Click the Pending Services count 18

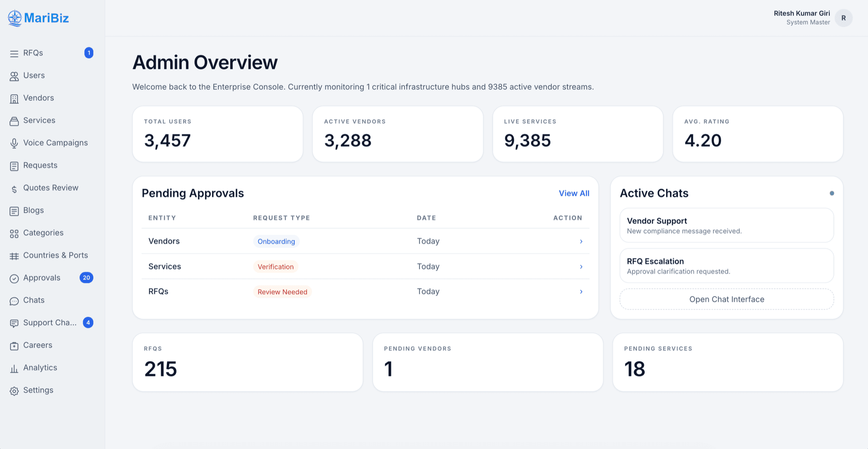pos(635,369)
